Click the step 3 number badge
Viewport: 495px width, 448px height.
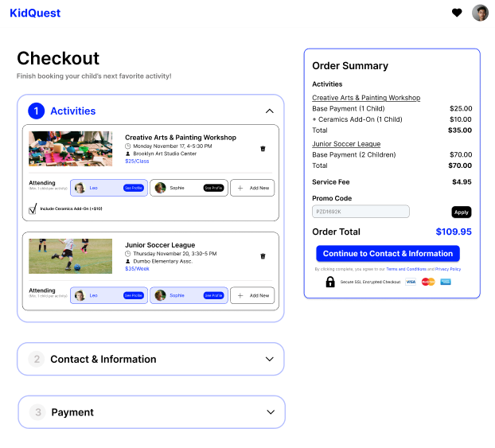click(38, 412)
